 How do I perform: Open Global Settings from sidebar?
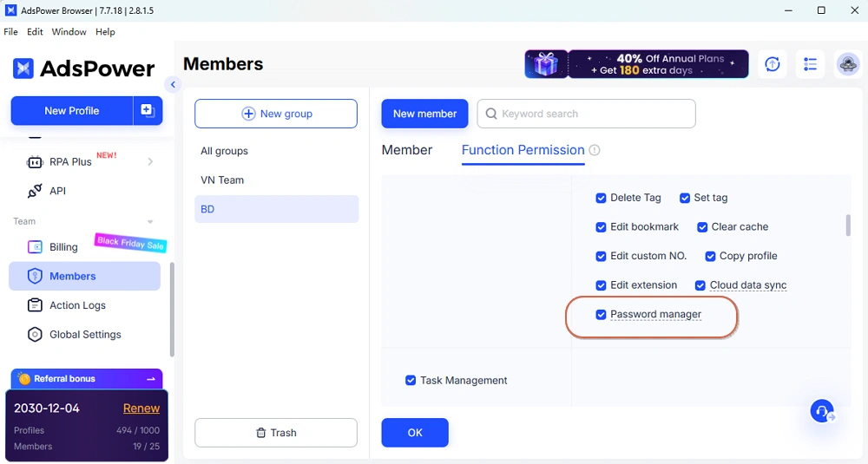(x=85, y=335)
